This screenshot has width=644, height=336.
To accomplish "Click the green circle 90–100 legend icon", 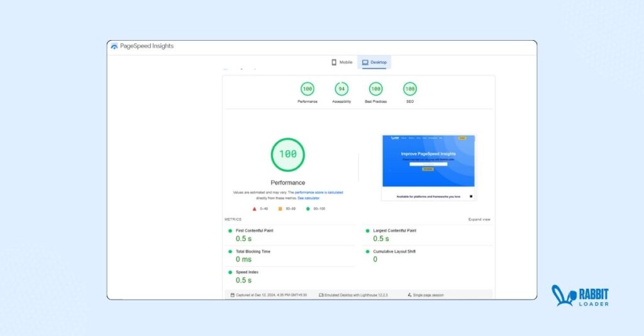I will tap(308, 209).
